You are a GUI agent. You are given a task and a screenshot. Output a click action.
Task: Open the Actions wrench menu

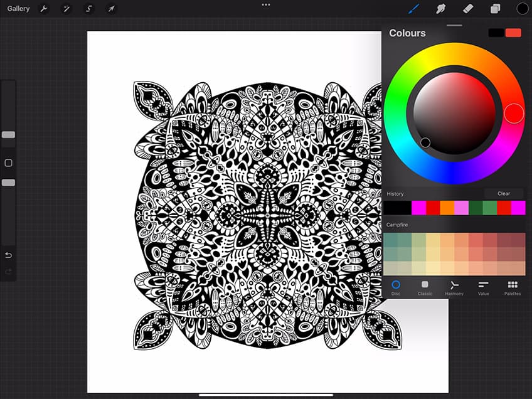pos(44,9)
